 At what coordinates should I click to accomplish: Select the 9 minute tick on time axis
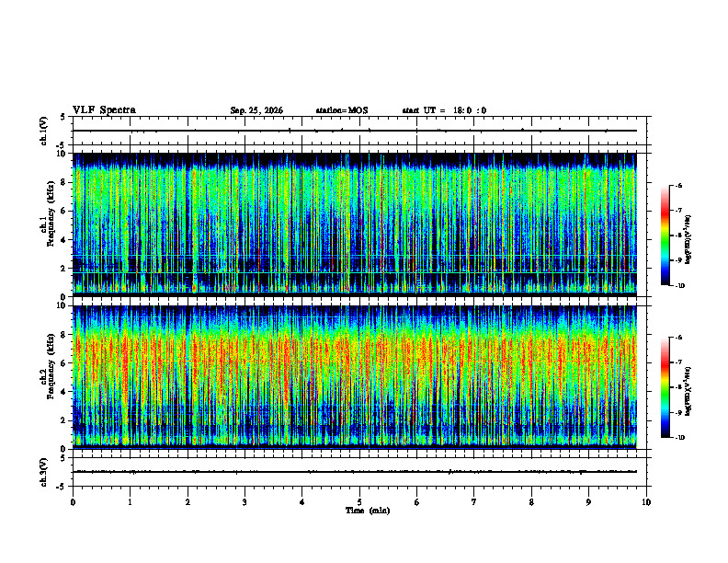(x=588, y=502)
